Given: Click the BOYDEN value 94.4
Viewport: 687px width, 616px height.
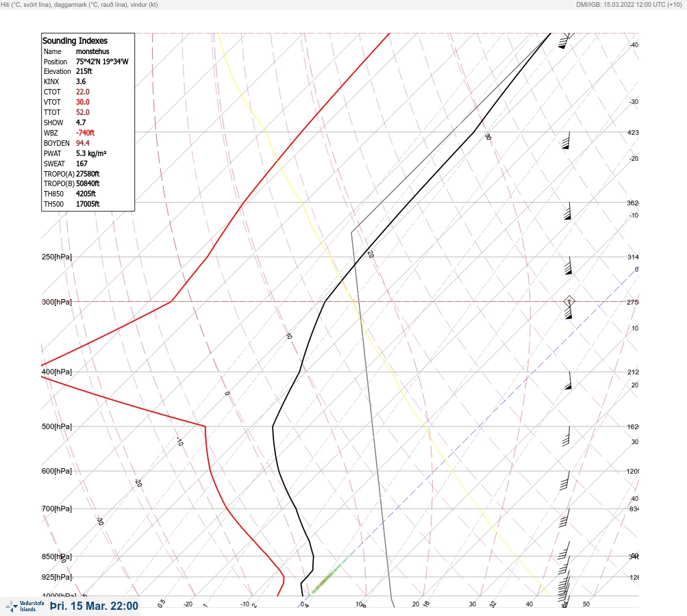Looking at the screenshot, I should point(82,143).
